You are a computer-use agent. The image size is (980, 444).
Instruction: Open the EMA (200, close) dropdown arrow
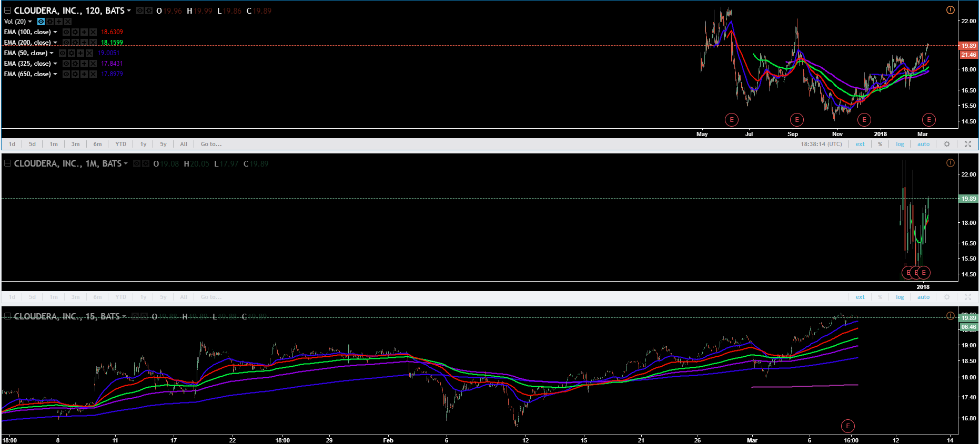coord(55,43)
